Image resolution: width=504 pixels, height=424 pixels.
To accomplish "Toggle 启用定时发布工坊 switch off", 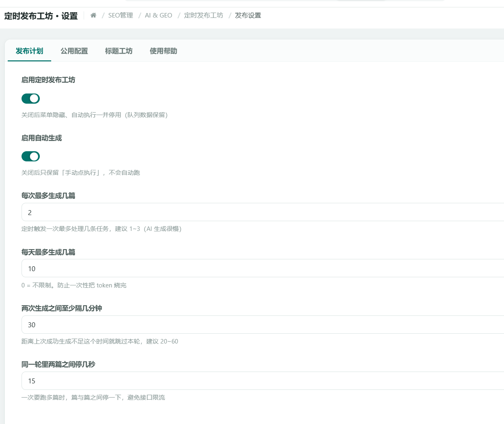I will [x=30, y=98].
